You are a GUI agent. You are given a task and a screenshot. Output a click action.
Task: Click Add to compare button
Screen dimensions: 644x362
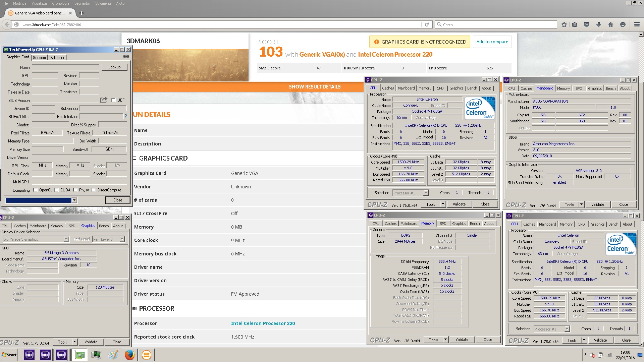pos(492,42)
